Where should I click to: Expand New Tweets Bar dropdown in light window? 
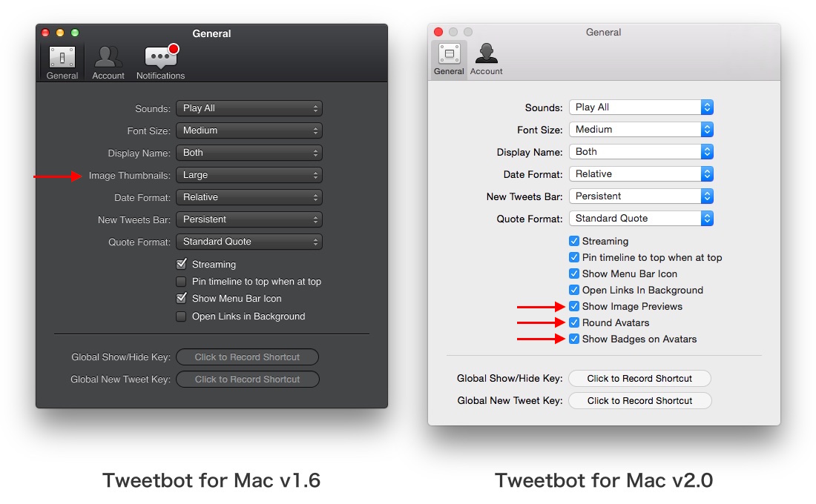tap(641, 196)
